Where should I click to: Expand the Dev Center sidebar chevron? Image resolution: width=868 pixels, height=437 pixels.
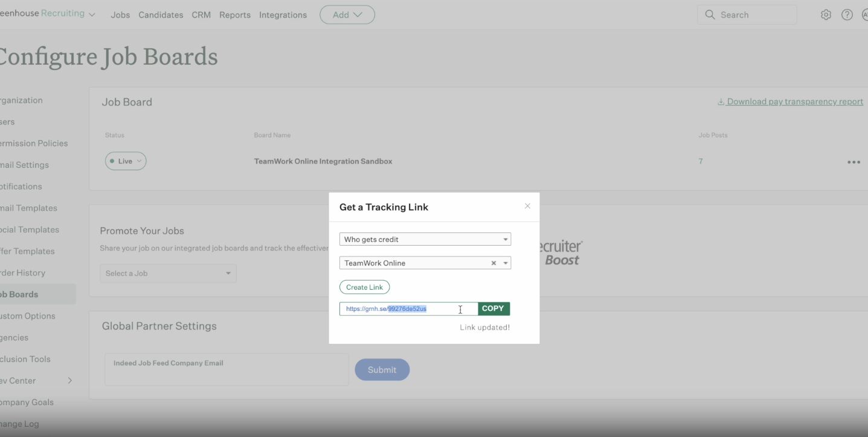[69, 380]
